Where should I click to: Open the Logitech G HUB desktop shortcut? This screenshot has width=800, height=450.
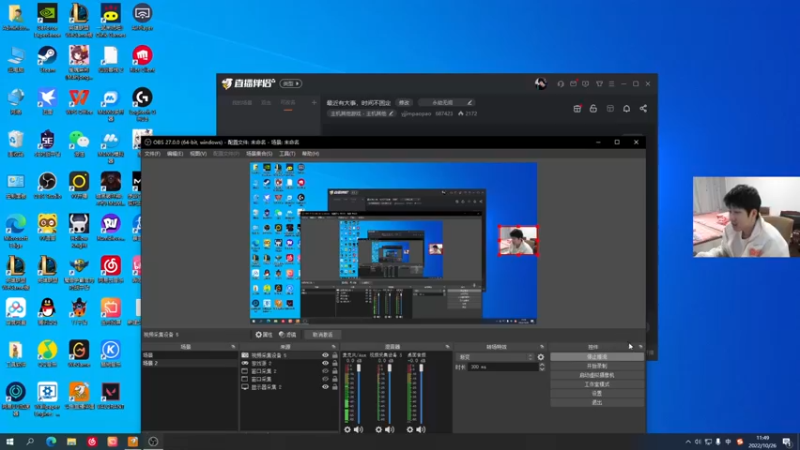pyautogui.click(x=142, y=104)
